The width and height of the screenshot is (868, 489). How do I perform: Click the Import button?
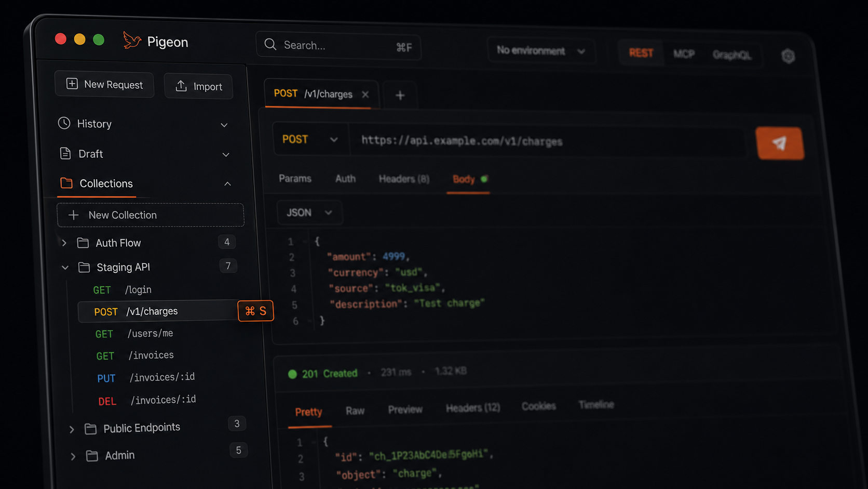[x=198, y=86]
